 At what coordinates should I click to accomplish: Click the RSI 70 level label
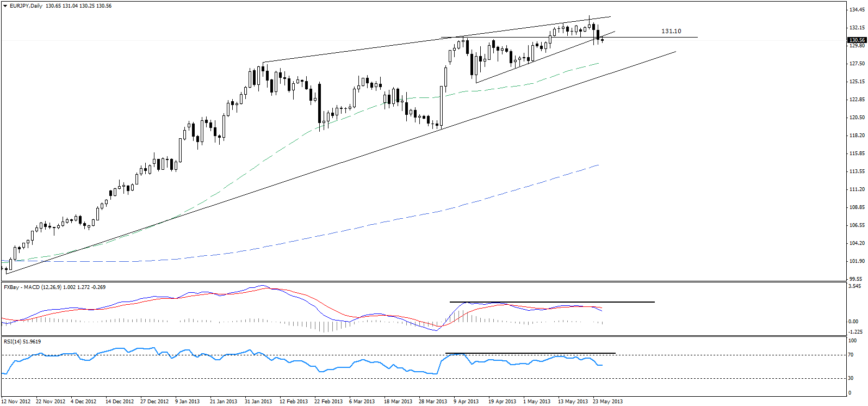pyautogui.click(x=852, y=354)
